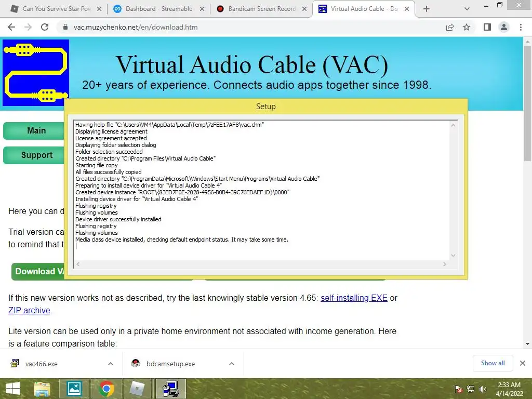Reload the current page

(45, 27)
